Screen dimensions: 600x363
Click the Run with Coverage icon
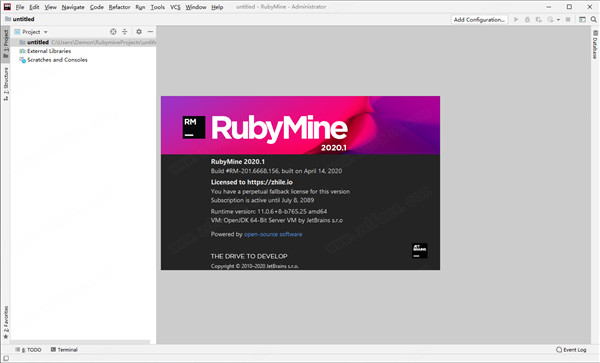point(539,20)
